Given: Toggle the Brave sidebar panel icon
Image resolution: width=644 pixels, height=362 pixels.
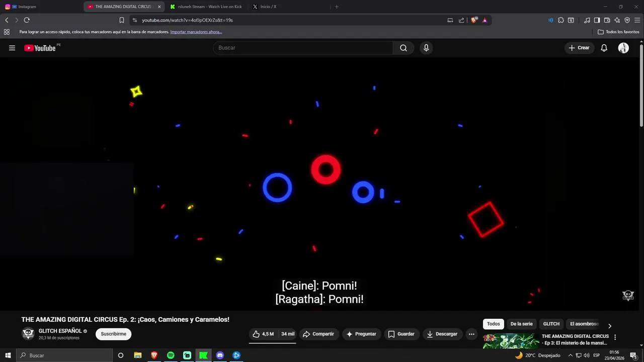Looking at the screenshot, I should pyautogui.click(x=597, y=20).
